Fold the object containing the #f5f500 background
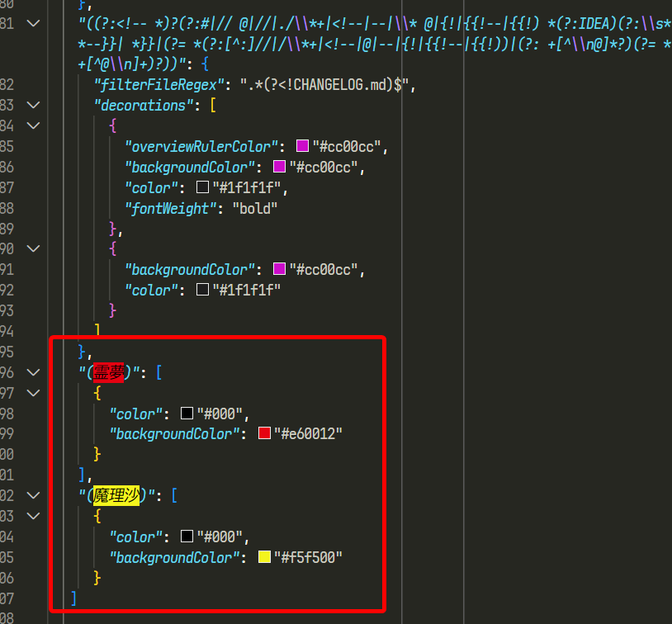 click(x=33, y=516)
